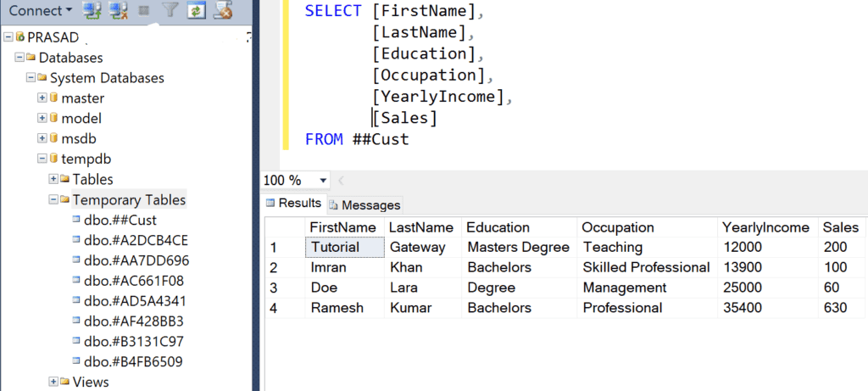Screen dimensions: 868x391
Task: Click the master database cylinder icon
Action: (53, 98)
